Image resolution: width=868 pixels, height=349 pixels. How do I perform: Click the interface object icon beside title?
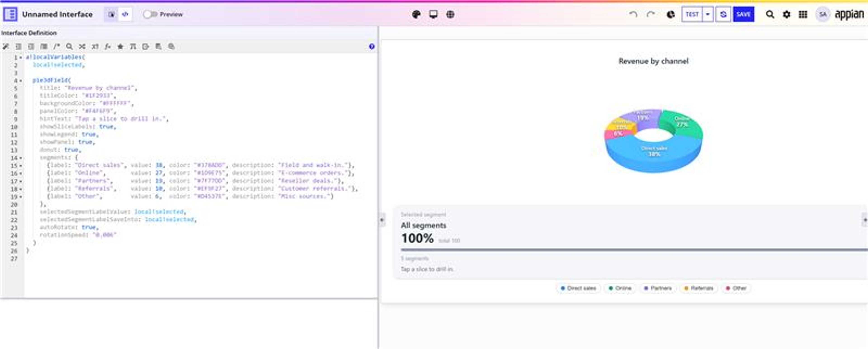pos(10,14)
